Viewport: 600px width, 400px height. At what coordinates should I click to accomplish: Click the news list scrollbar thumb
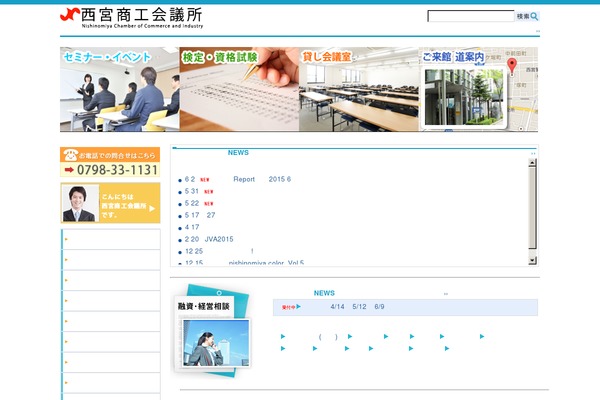[532, 208]
